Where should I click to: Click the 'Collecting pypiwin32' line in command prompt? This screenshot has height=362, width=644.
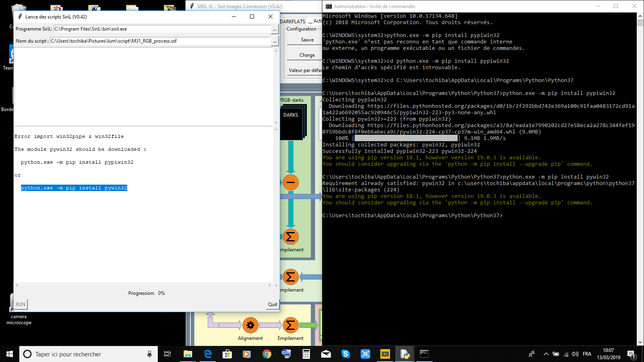pyautogui.click(x=354, y=100)
